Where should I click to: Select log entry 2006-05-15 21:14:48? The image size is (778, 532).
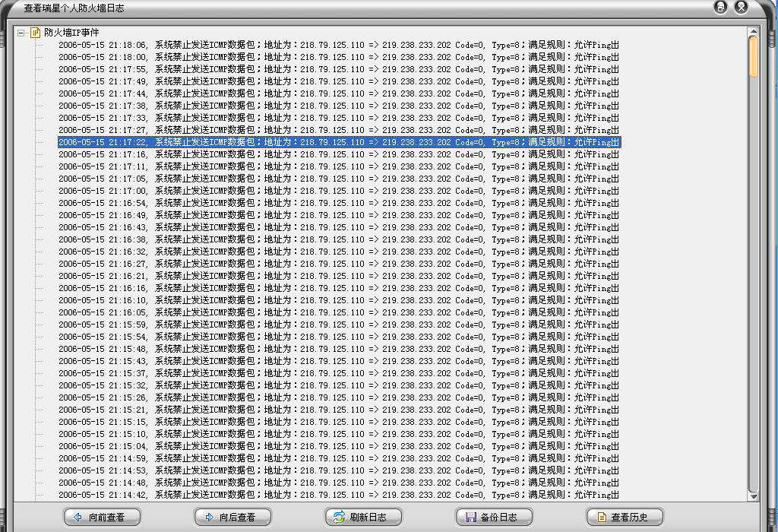coord(340,483)
